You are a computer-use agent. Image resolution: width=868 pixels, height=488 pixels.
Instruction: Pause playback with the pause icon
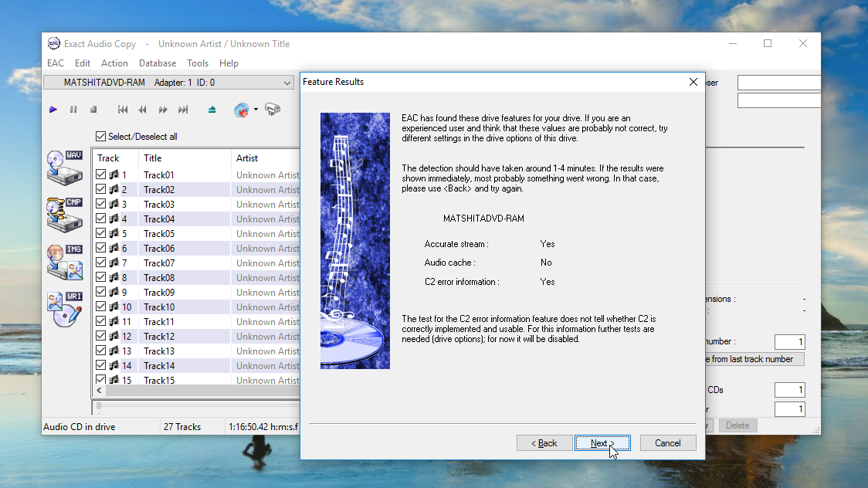tap(73, 110)
